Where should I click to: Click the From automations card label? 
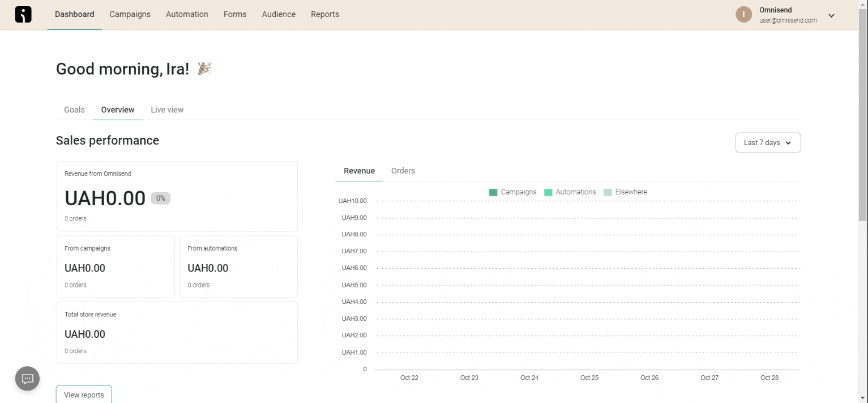(212, 248)
